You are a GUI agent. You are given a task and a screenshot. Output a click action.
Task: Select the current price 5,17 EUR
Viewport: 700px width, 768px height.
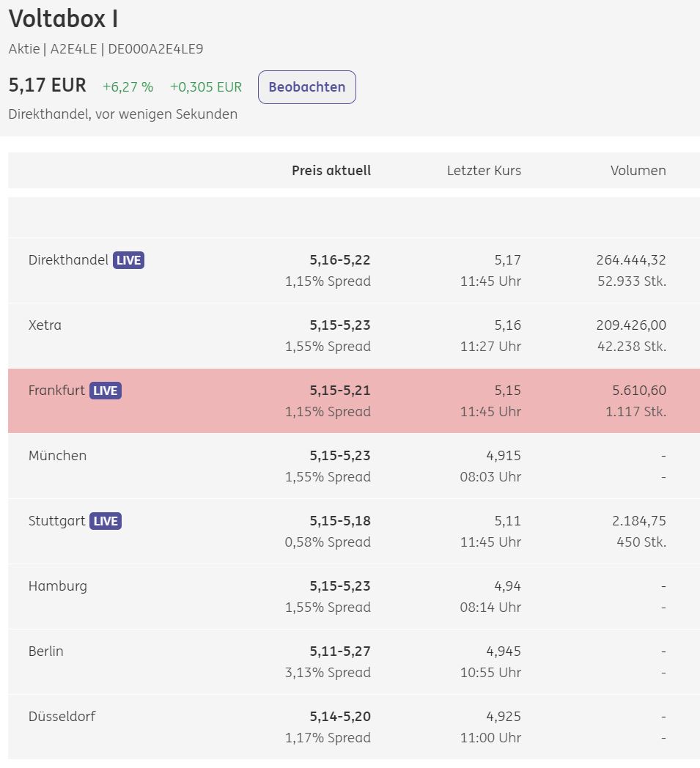pyautogui.click(x=46, y=85)
